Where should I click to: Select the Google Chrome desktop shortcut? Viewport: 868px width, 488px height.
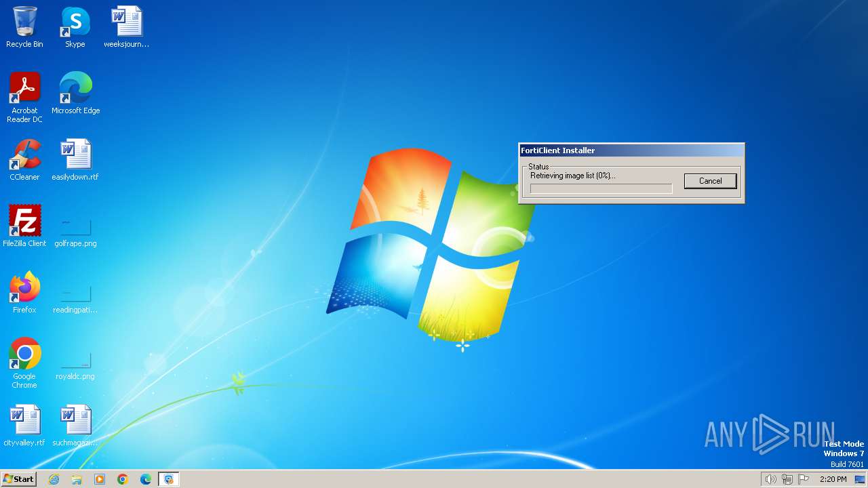point(24,363)
